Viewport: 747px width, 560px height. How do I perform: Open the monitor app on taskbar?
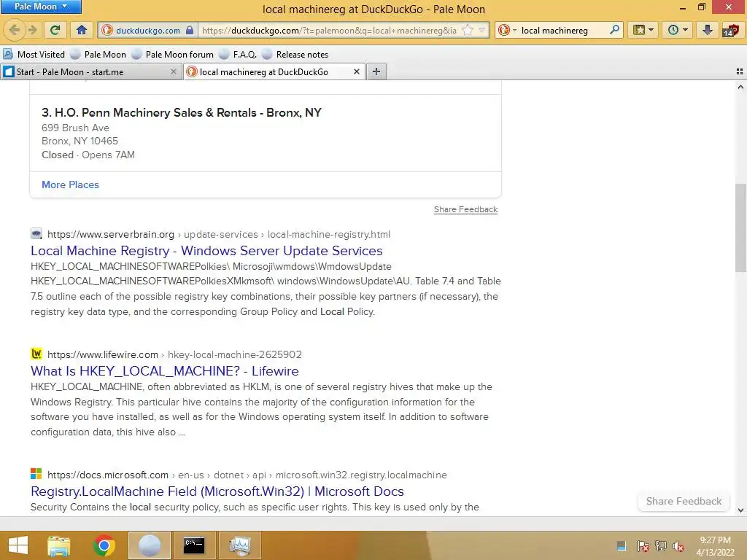point(239,545)
